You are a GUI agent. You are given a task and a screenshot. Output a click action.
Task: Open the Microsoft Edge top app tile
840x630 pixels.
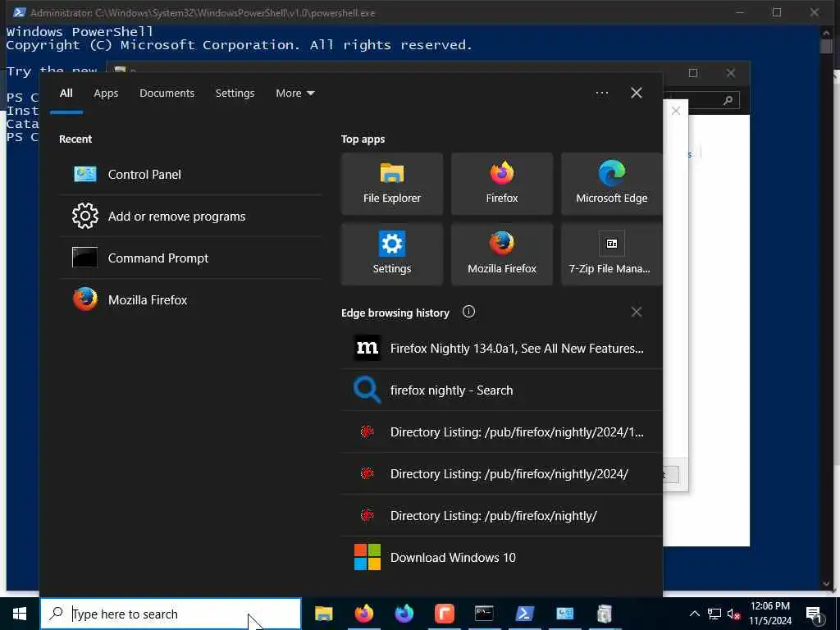(612, 184)
